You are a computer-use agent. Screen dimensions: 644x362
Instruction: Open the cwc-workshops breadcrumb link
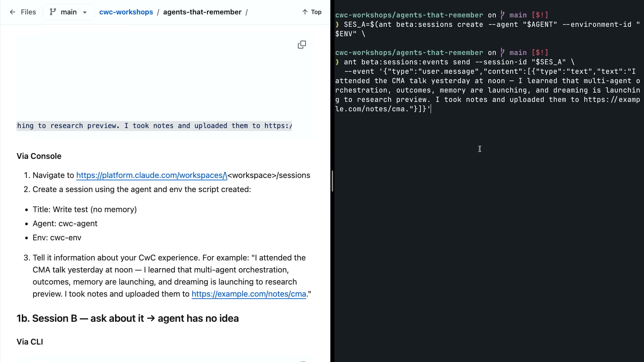pyautogui.click(x=126, y=12)
